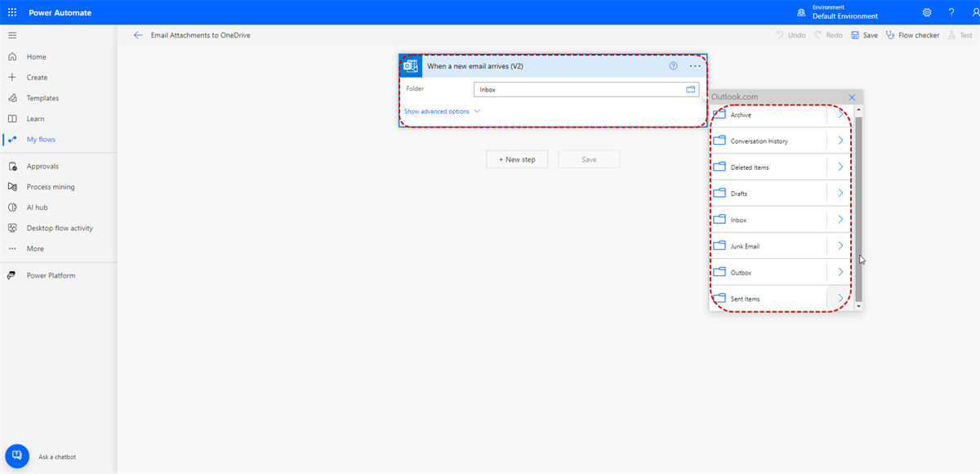Click trigger title When a new email arrives
The image size is (980, 474).
475,65
